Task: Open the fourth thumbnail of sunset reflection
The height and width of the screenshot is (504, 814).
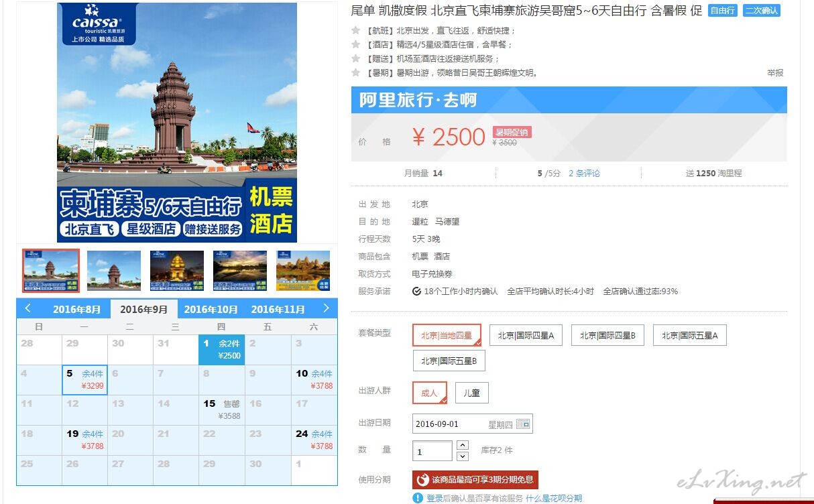Action: [240, 271]
